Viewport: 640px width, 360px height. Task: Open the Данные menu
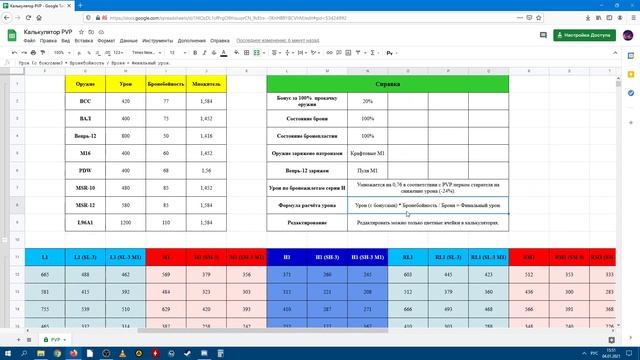(x=129, y=41)
